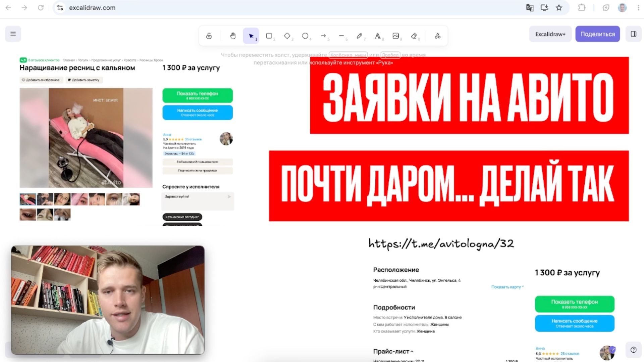Click the Подробности heading
This screenshot has height=362, width=644.
pos(394,307)
